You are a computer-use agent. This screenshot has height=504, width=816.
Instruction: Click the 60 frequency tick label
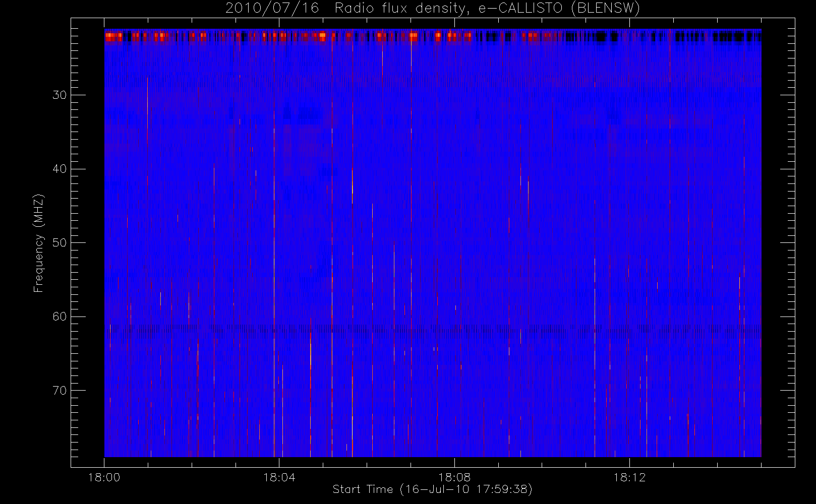click(x=59, y=317)
